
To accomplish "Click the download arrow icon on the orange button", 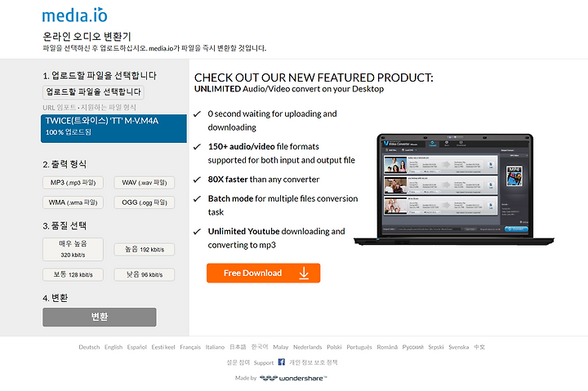I will (304, 273).
